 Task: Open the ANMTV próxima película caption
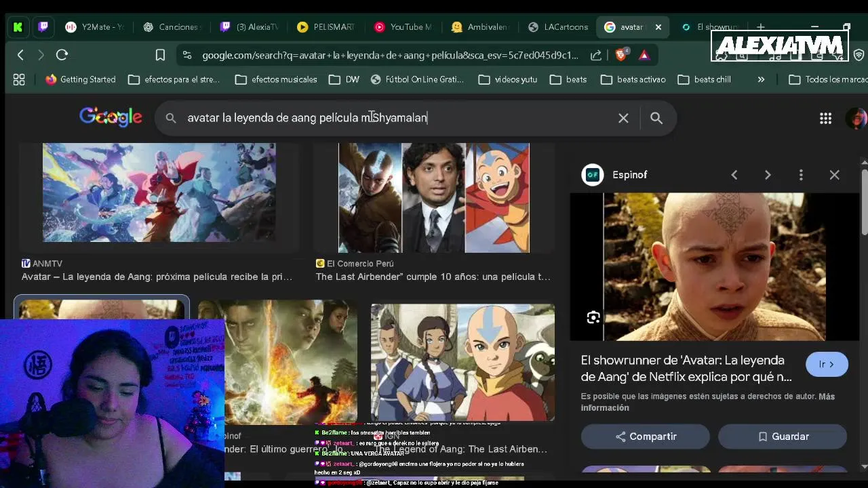click(157, 277)
